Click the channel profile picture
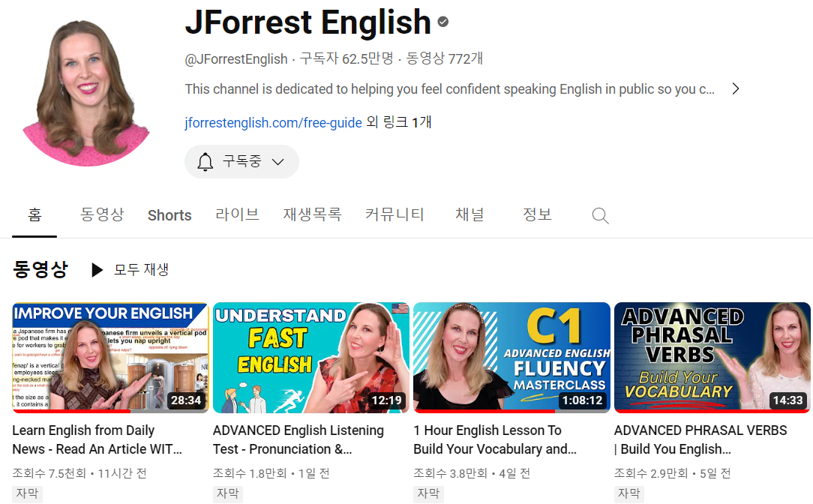The image size is (813, 504). click(86, 93)
